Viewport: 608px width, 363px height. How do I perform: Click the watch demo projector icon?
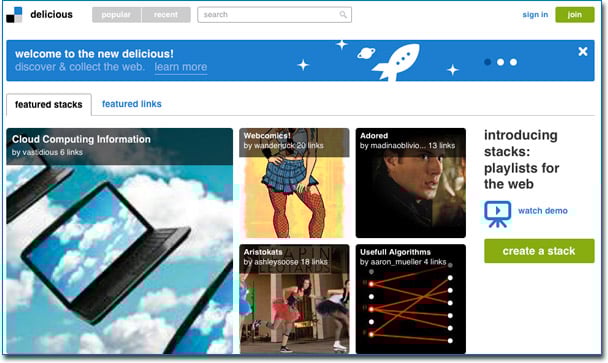[497, 214]
